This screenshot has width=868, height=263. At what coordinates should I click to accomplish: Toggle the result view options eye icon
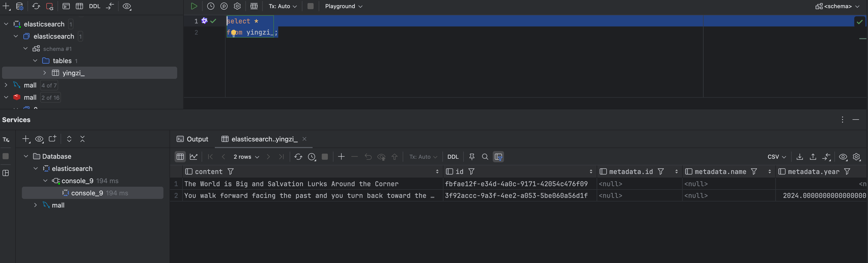click(x=843, y=157)
